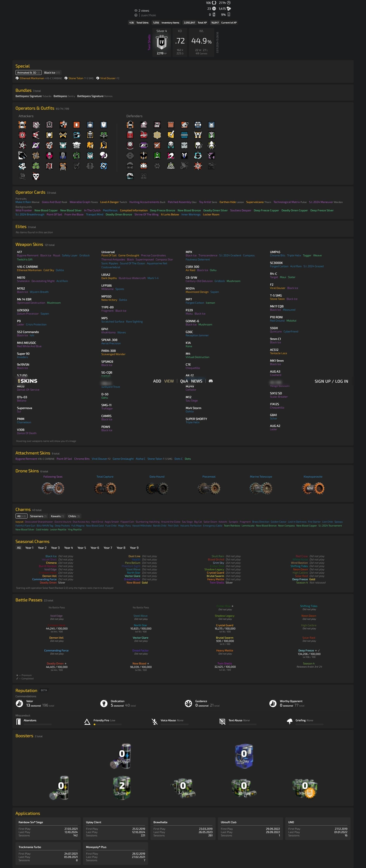The width and height of the screenshot is (366, 868).
Task: Click the Silver IV rank badge
Action: [162, 42]
